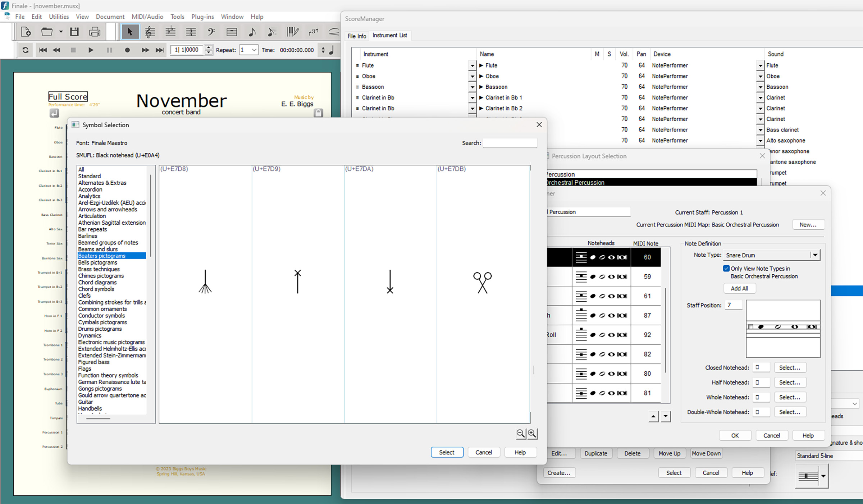Click Select button for Closed Notehead
The width and height of the screenshot is (863, 504).
coord(790,367)
